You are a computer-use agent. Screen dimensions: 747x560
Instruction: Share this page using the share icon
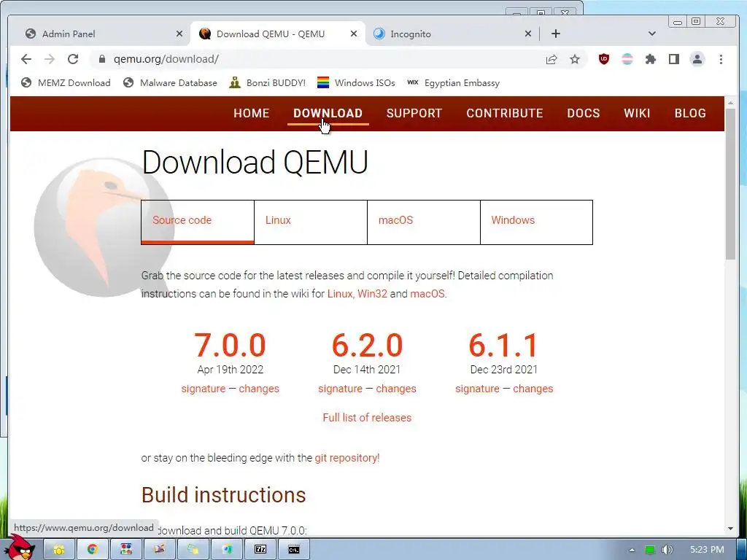pos(551,59)
